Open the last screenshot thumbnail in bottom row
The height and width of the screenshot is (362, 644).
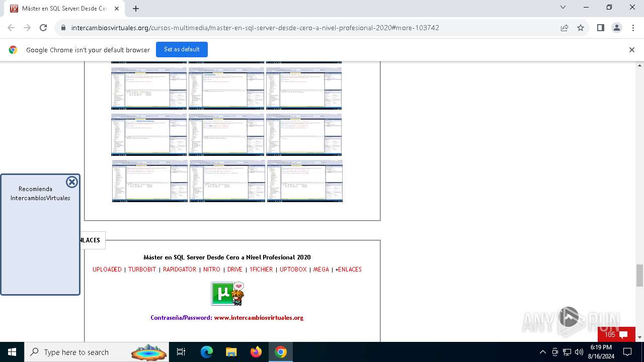[305, 181]
